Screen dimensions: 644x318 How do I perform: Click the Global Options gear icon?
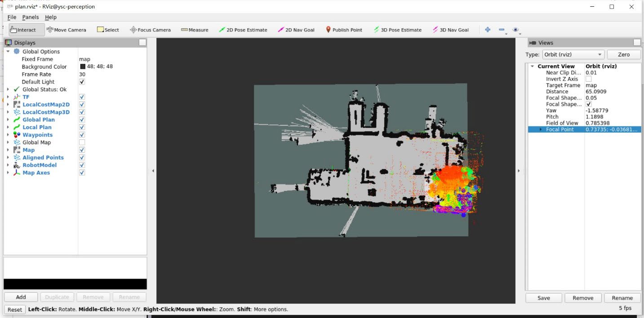pos(17,51)
